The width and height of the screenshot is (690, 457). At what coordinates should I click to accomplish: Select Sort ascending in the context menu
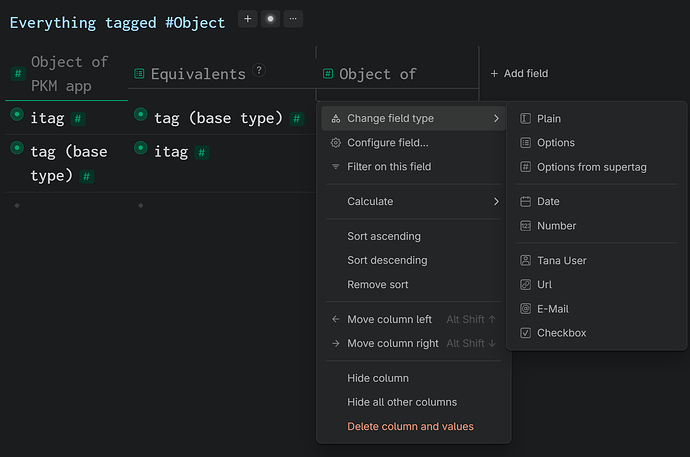pos(384,237)
